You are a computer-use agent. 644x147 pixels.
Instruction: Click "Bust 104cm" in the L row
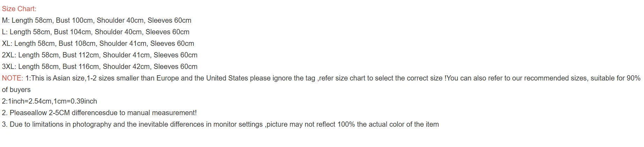pyautogui.click(x=72, y=32)
